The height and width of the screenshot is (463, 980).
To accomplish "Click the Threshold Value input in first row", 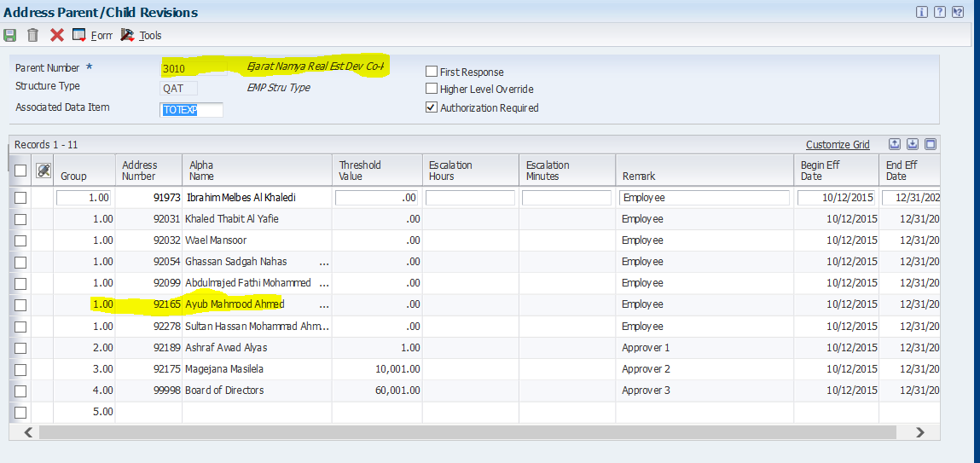I will [376, 198].
